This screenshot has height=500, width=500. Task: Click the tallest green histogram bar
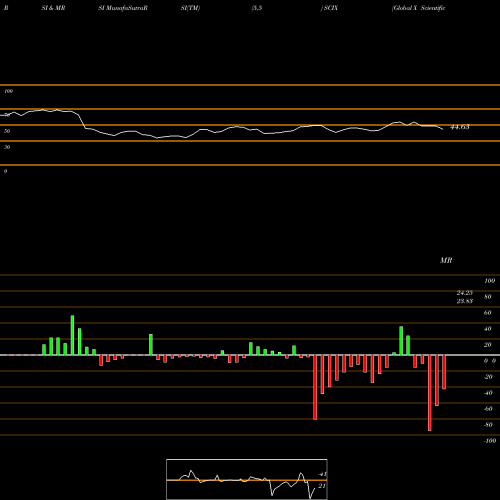72,335
